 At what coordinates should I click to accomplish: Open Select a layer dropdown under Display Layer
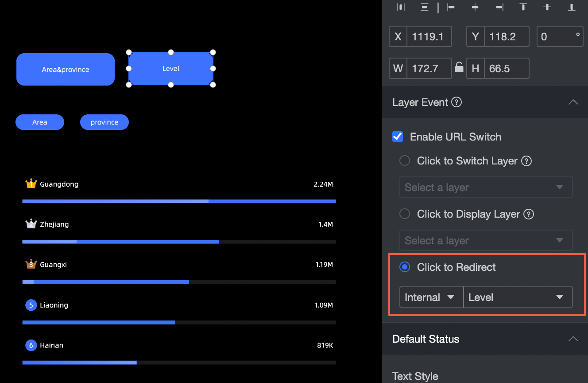coord(486,240)
